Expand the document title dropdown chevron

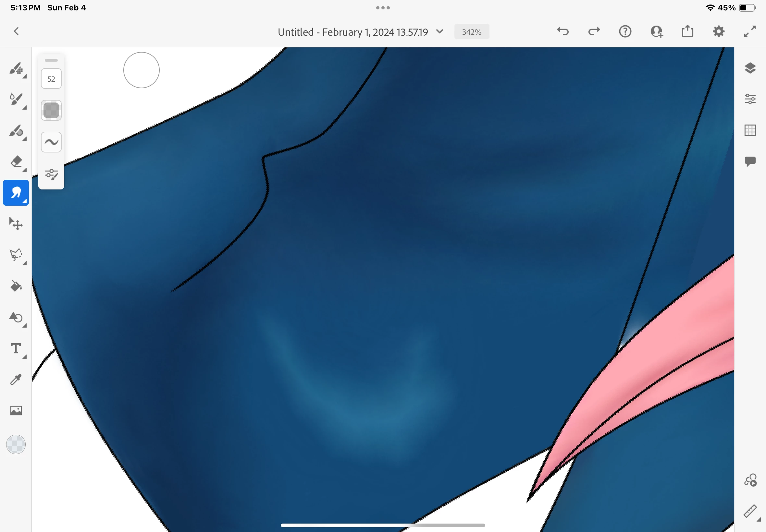click(x=439, y=32)
